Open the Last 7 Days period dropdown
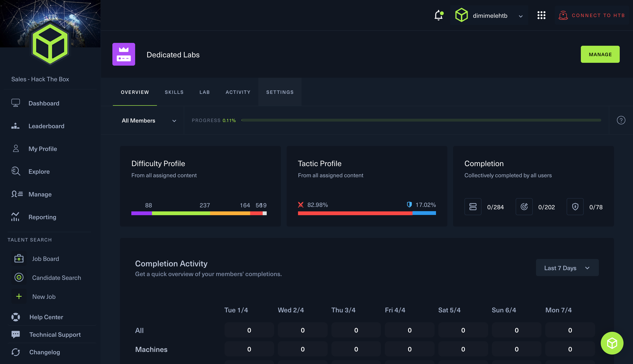 pyautogui.click(x=567, y=268)
